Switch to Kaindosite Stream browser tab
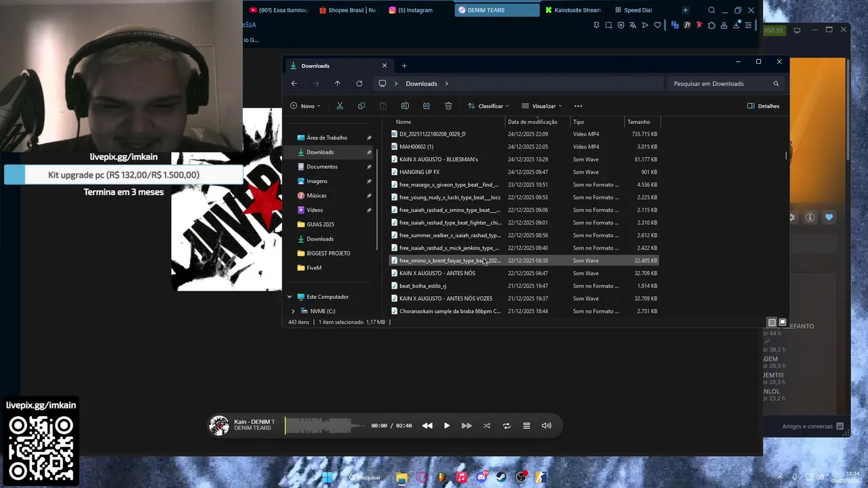 pyautogui.click(x=573, y=10)
